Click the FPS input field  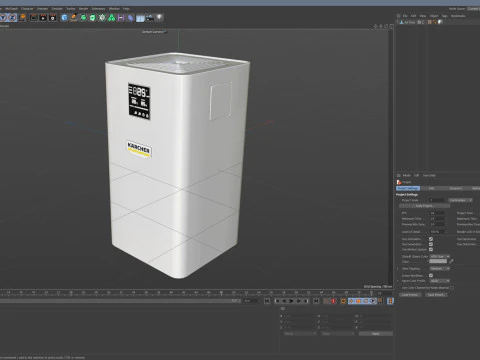437,213
